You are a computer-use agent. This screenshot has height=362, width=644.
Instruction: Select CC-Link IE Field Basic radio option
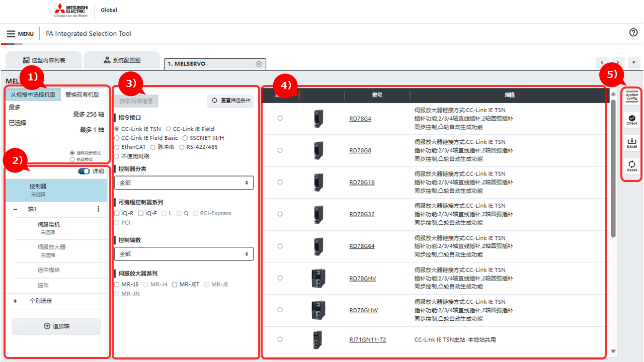[117, 138]
